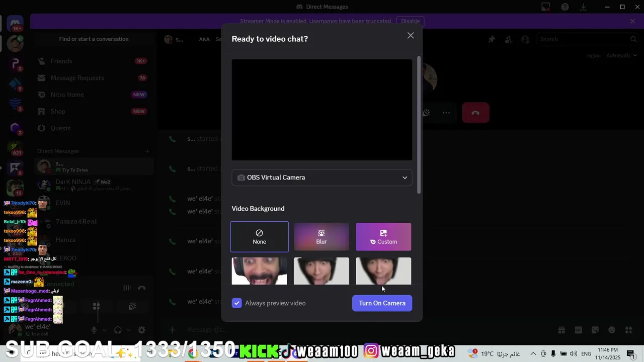Click the dialog's vertical scrollbar

[419, 125]
